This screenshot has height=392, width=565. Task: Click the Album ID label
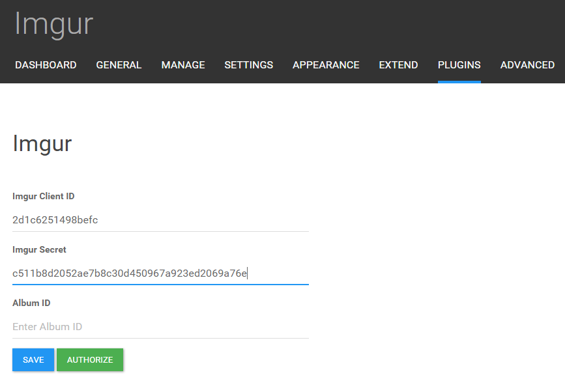(x=31, y=303)
